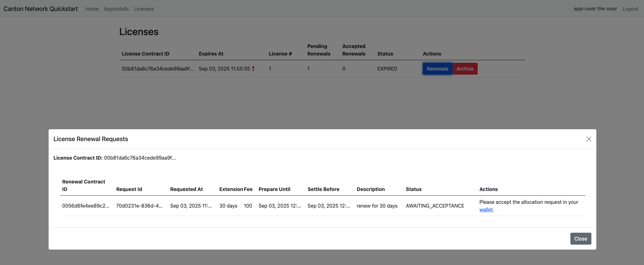644x265 pixels.
Task: Click the Logout link
Action: pyautogui.click(x=630, y=9)
